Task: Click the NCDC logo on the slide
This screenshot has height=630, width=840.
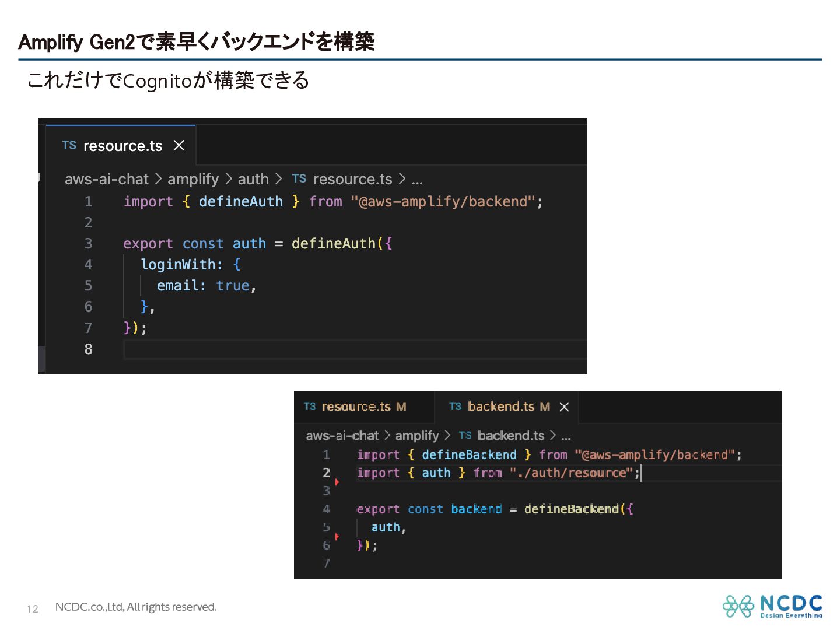Action: point(773,606)
